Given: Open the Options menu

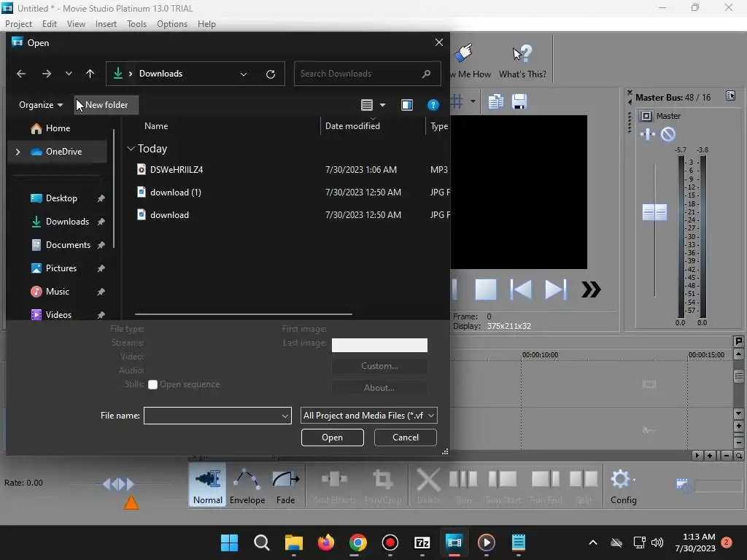Looking at the screenshot, I should click(x=172, y=24).
